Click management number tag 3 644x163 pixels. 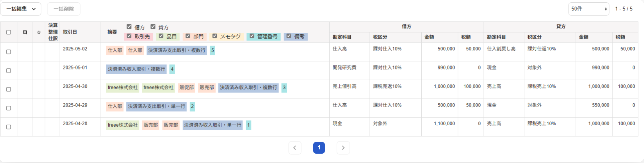click(284, 88)
